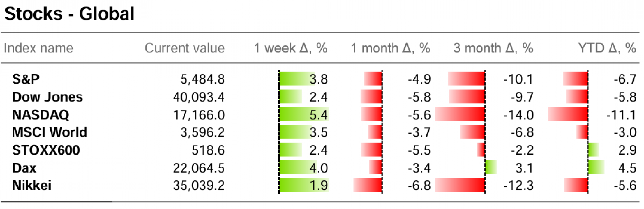Select the 3 month Δ, % header
This screenshot has height=209, width=644.
pos(493,48)
